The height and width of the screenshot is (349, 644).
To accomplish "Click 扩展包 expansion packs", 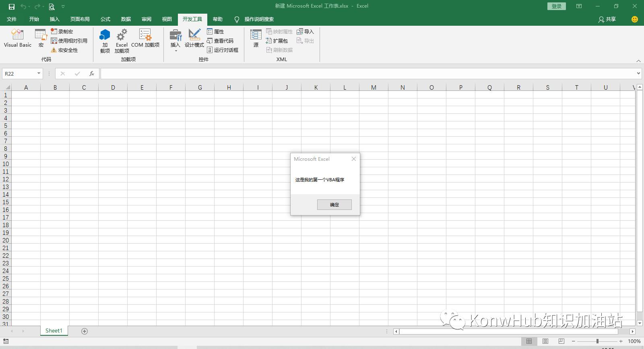I will coord(277,41).
